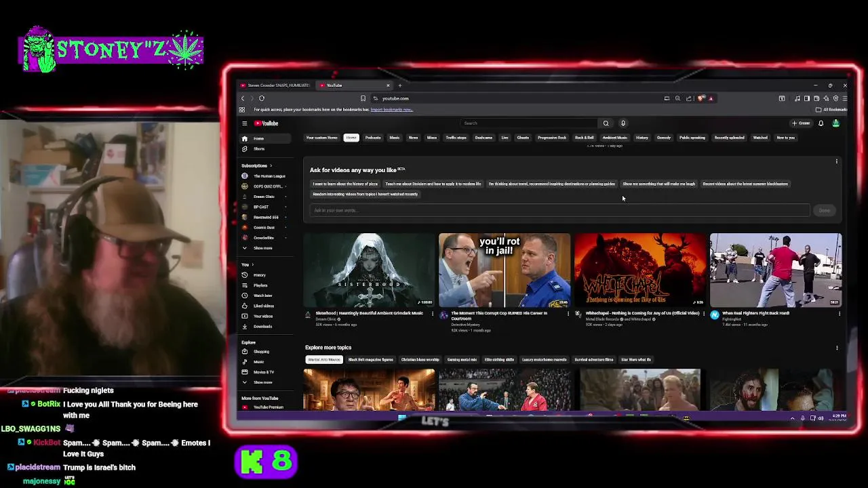Open Movies & TV in sidebar

click(x=264, y=372)
